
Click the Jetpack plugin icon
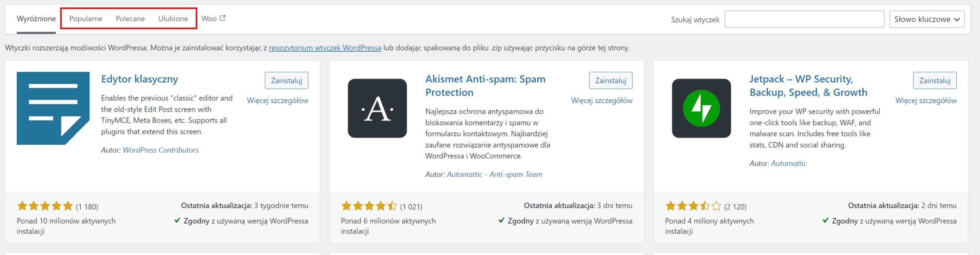[701, 108]
